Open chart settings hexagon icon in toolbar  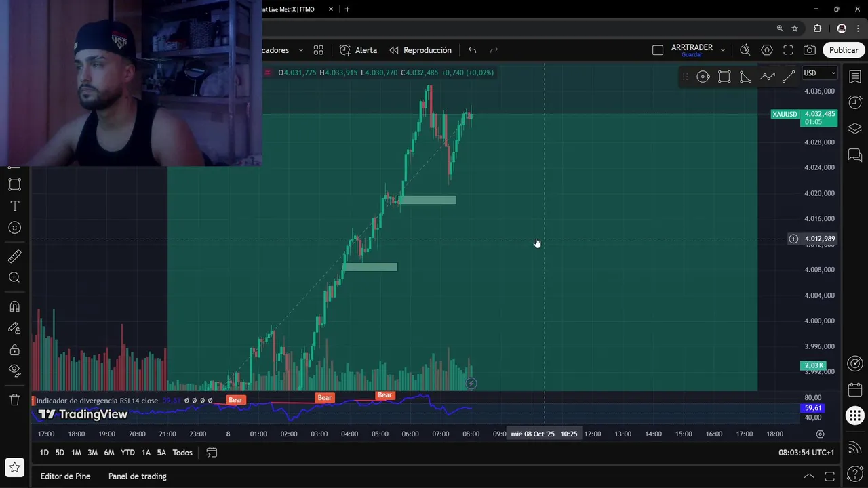[767, 50]
